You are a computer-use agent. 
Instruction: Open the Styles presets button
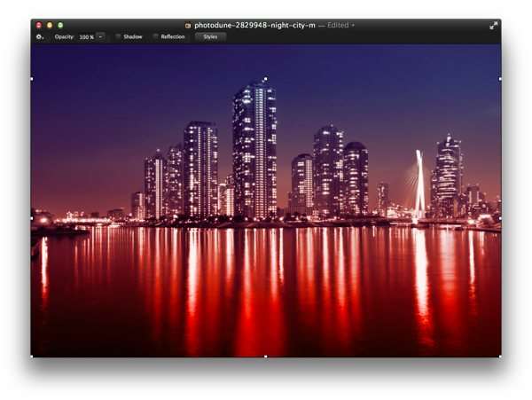click(x=210, y=36)
